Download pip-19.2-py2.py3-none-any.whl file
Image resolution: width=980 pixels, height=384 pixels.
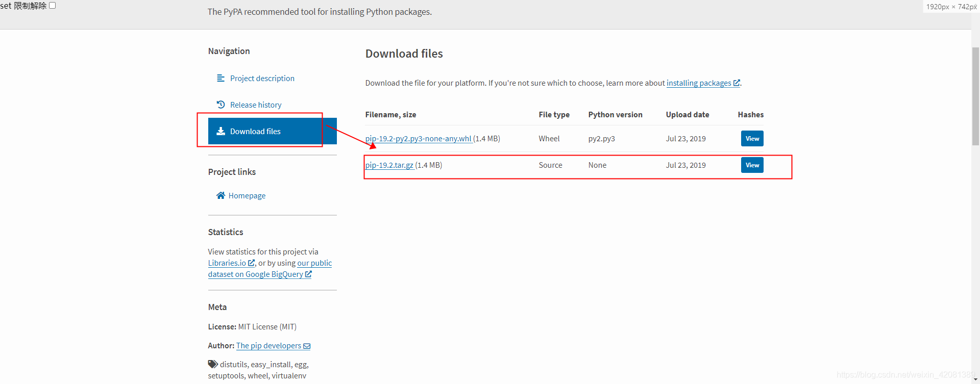[419, 138]
